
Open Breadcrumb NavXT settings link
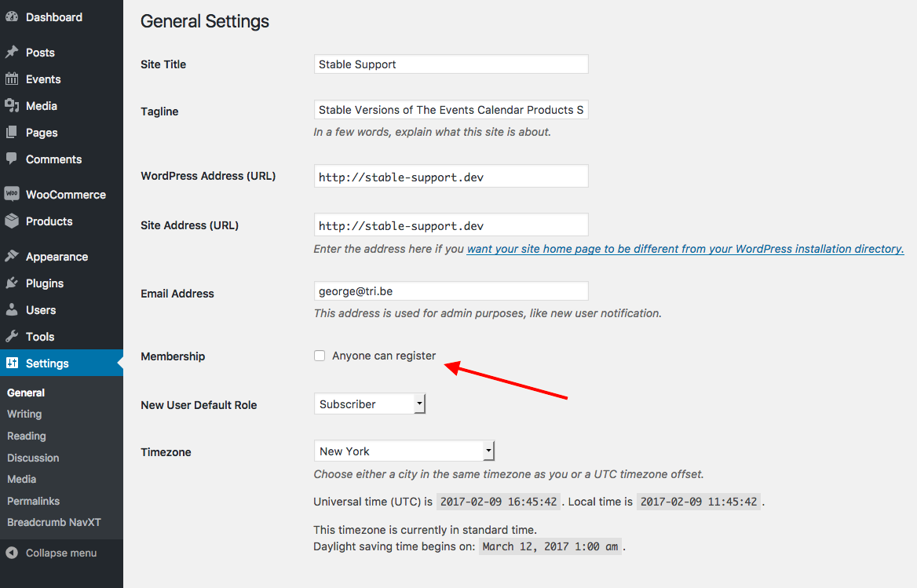point(54,522)
